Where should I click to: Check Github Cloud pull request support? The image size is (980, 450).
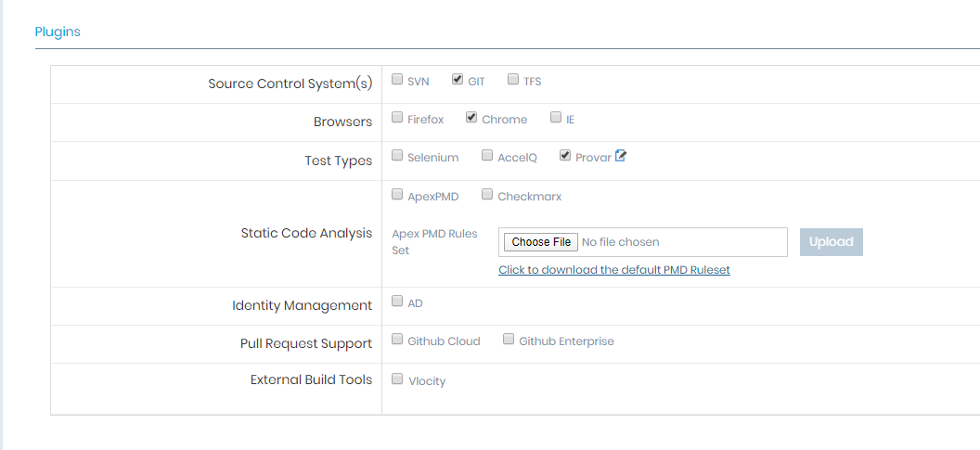point(397,340)
